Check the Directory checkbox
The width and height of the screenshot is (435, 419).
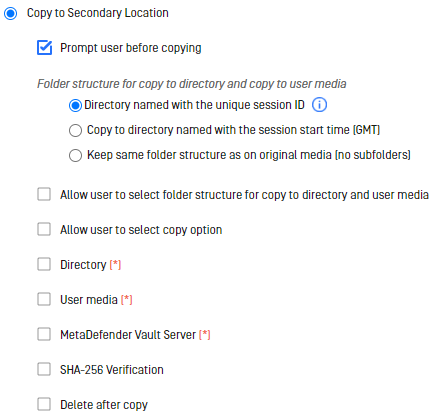44,264
